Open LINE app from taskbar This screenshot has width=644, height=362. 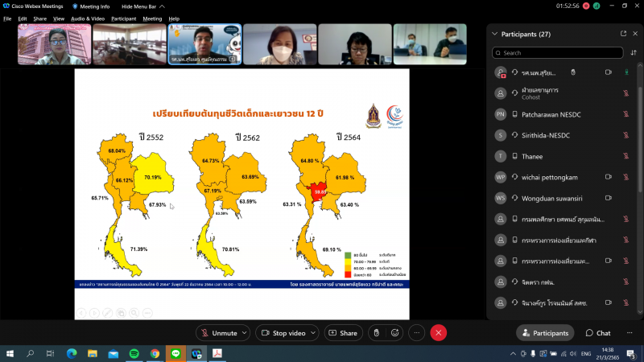click(175, 353)
